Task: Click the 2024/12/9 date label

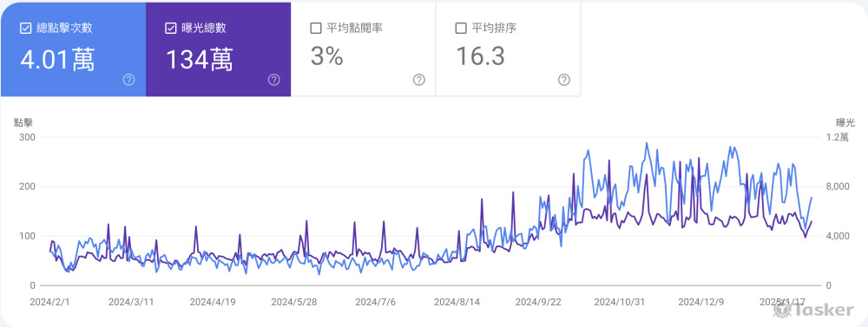Action: pyautogui.click(x=700, y=303)
